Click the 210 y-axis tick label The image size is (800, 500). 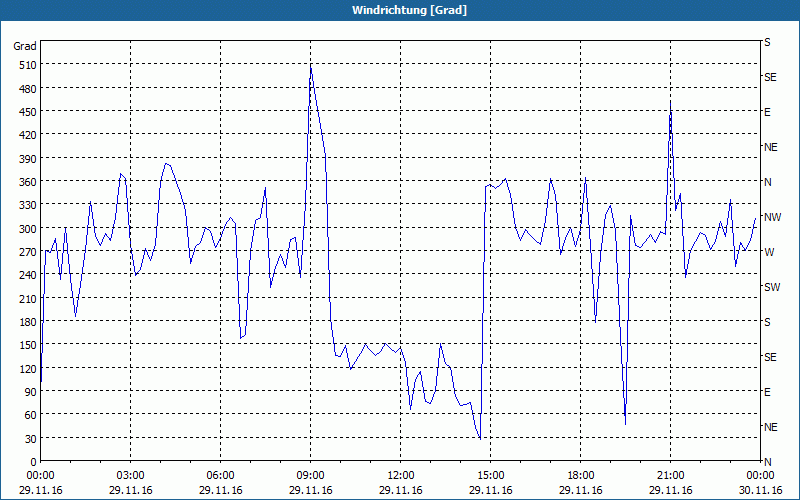(28, 299)
